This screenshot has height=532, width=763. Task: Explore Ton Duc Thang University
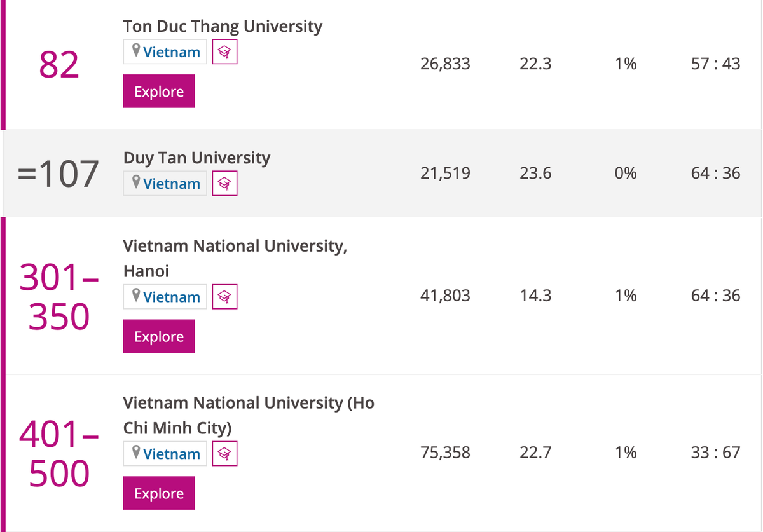point(159,92)
